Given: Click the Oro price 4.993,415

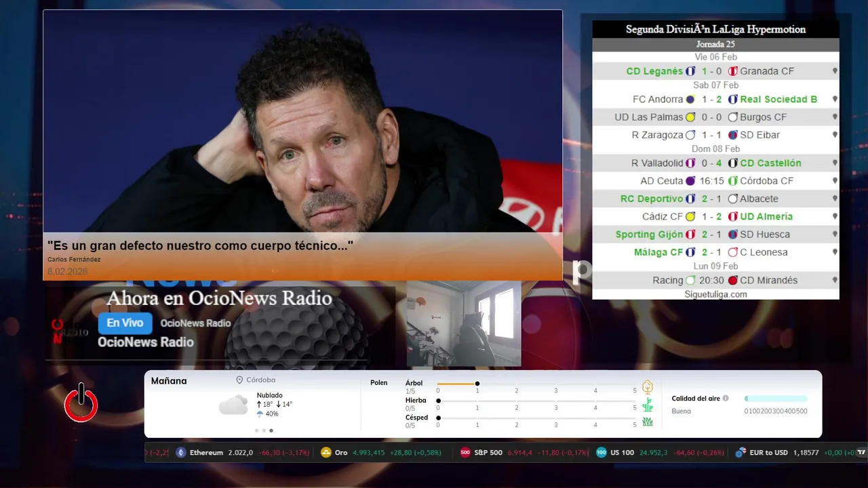Looking at the screenshot, I should 368,453.
